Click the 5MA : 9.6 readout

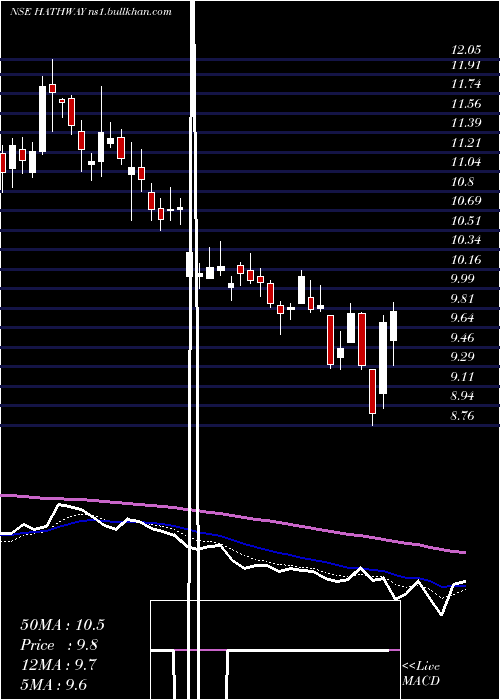click(54, 684)
